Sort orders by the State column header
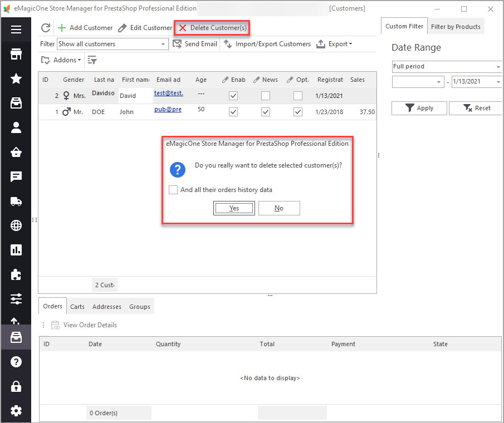The height and width of the screenshot is (423, 504). coord(441,344)
